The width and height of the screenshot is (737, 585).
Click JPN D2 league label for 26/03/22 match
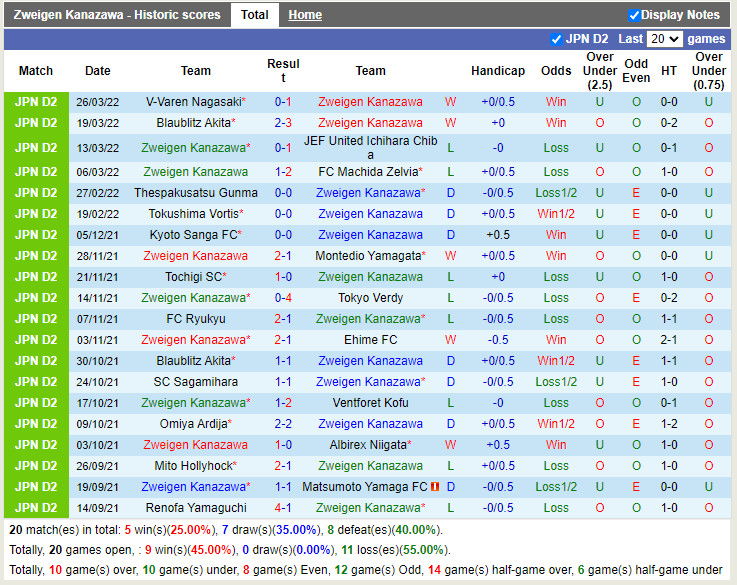coord(36,102)
